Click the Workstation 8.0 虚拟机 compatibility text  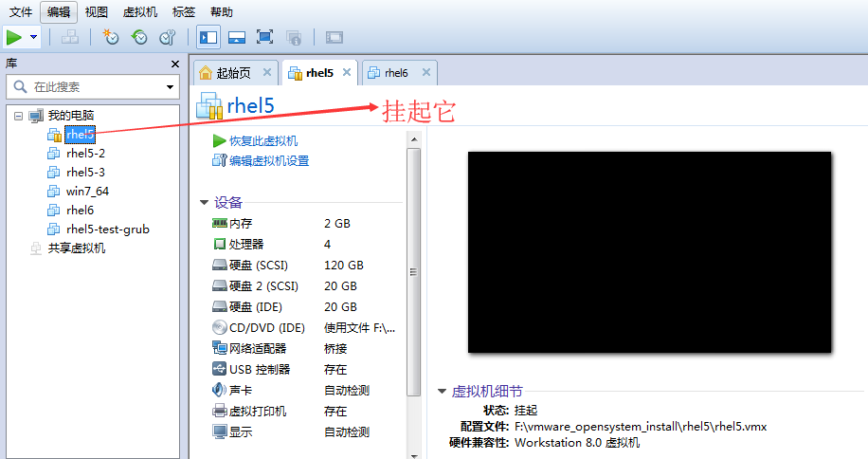click(x=577, y=443)
